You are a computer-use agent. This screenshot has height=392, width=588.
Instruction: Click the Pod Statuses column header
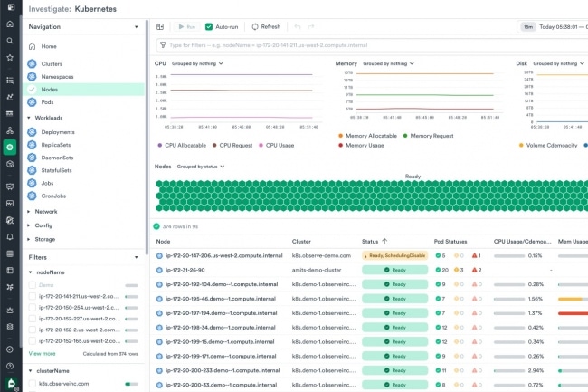[x=450, y=242]
